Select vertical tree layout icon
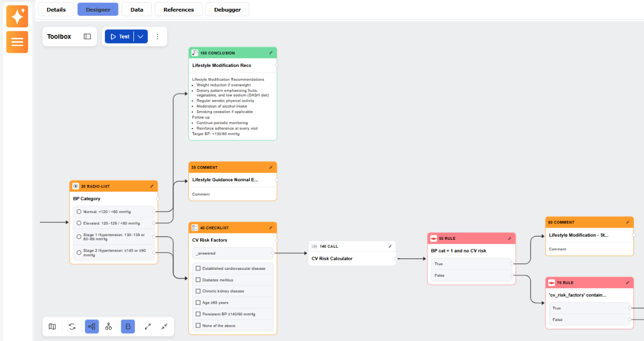 109,327
